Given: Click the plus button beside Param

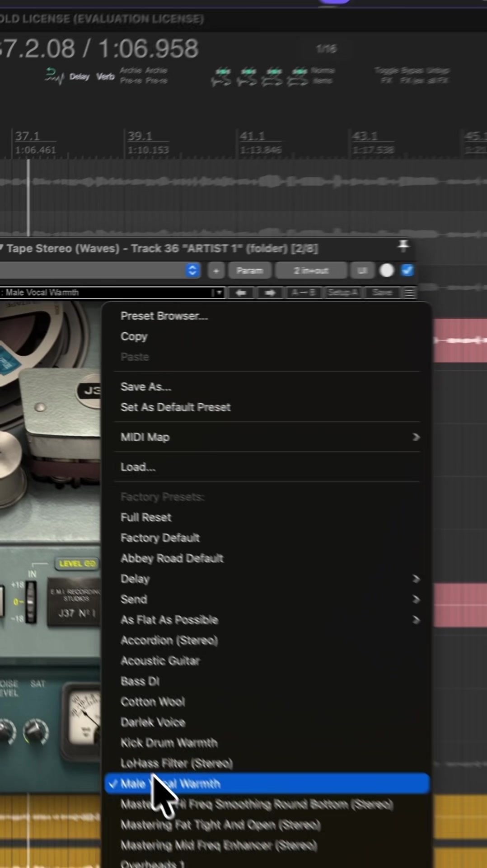Looking at the screenshot, I should [x=216, y=270].
